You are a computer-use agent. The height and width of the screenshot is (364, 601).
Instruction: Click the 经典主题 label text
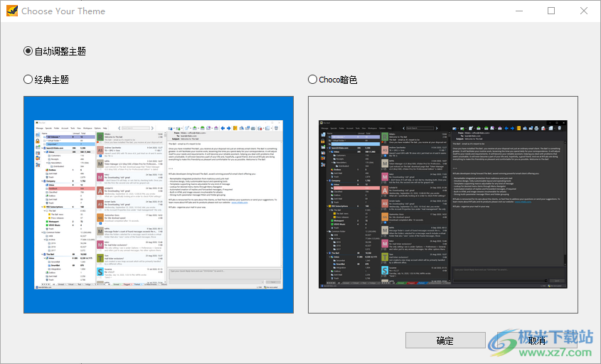[x=52, y=80]
